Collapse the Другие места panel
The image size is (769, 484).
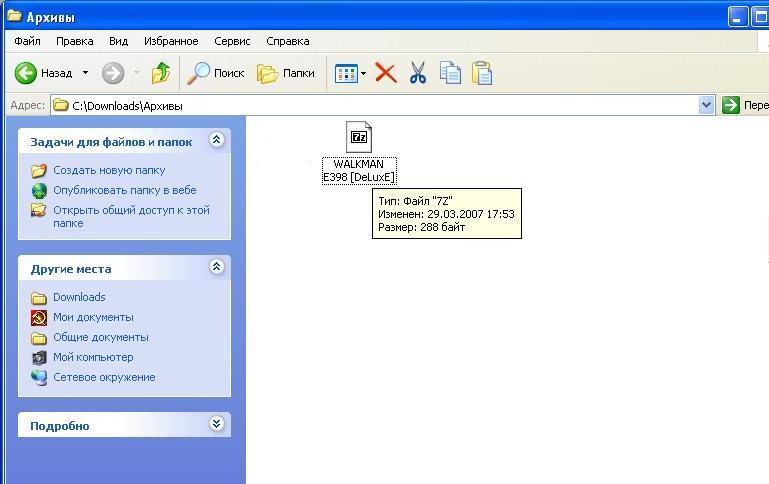click(x=216, y=266)
